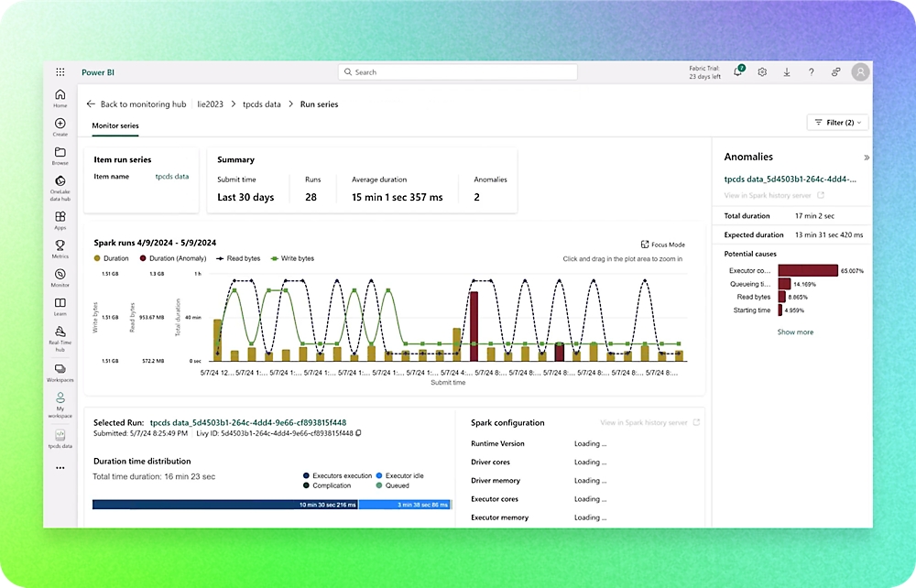Open Learn in the sidebar
Viewport: 916px width, 588px height.
click(60, 306)
